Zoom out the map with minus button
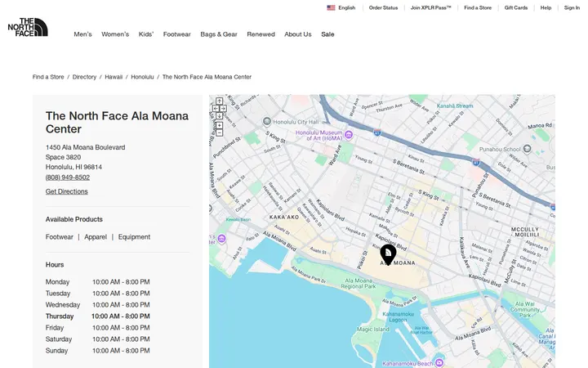The image size is (588, 368). [219, 132]
